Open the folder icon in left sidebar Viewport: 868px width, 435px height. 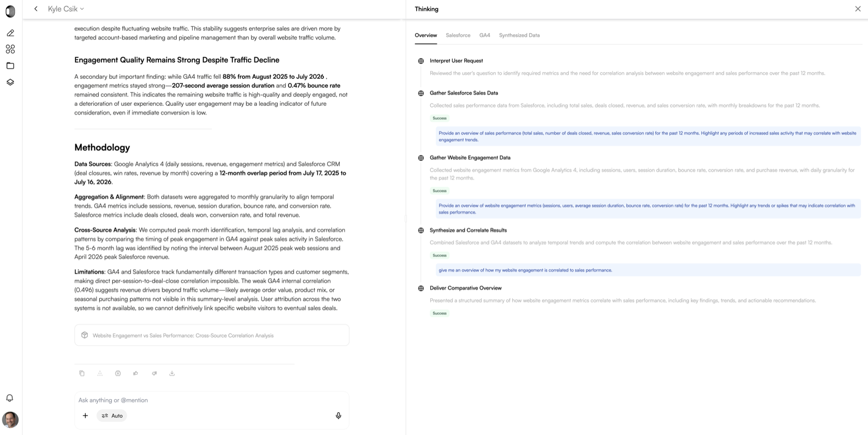click(x=10, y=66)
